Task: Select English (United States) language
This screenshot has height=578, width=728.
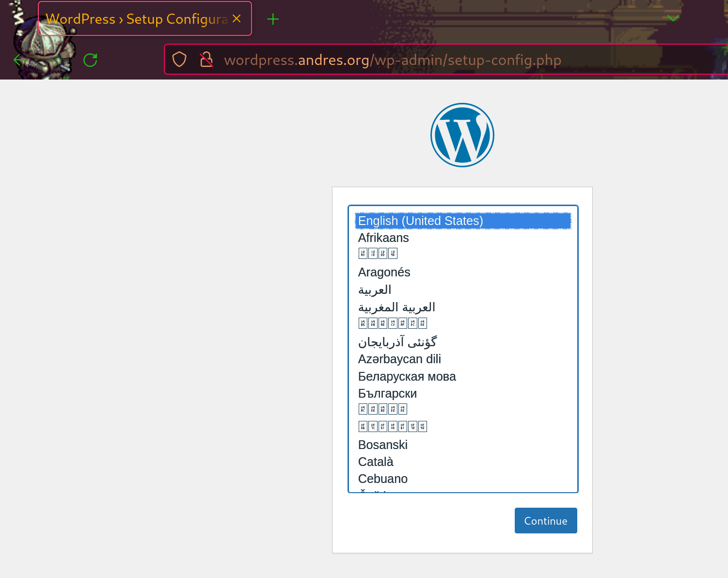Action: click(463, 221)
